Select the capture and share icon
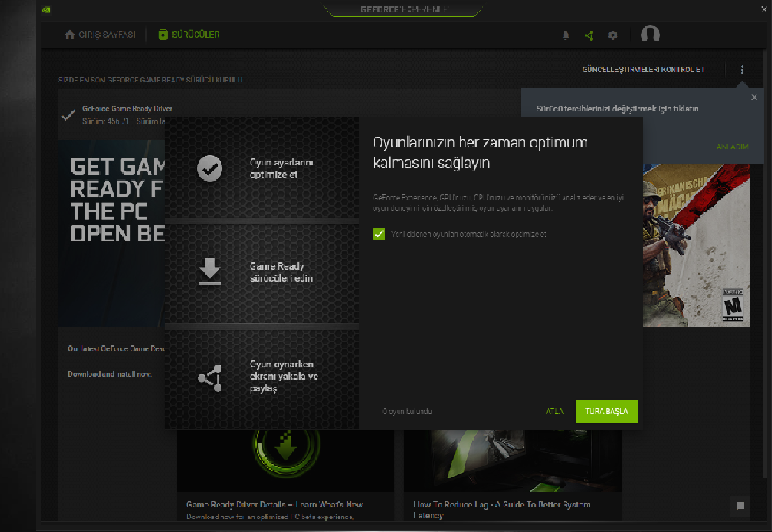772x532 pixels. pos(209,378)
